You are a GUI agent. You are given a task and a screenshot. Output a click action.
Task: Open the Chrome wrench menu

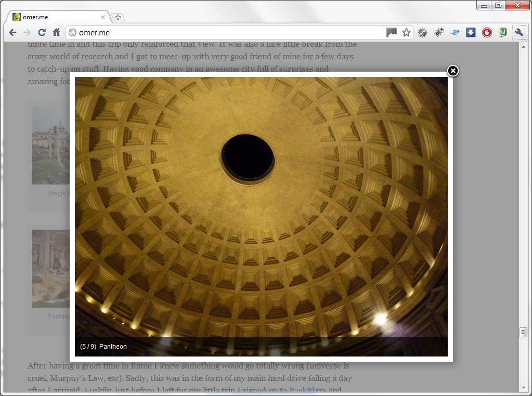519,33
